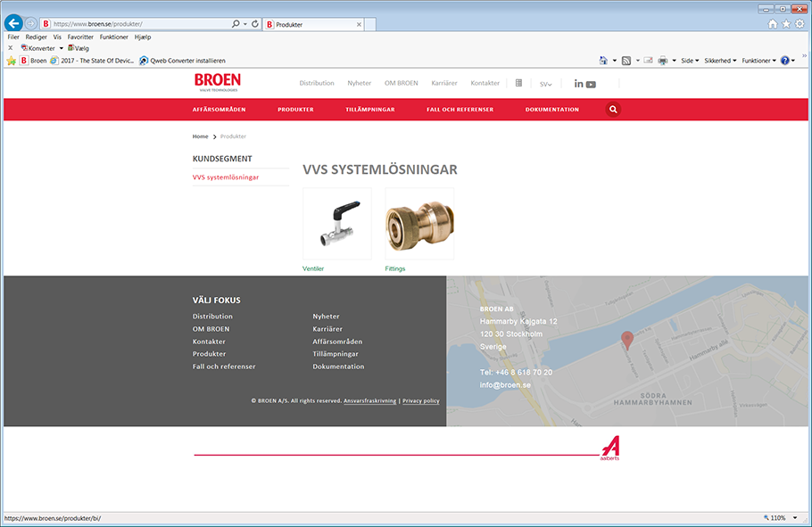The width and height of the screenshot is (812, 527).
Task: Click the Read mail icon in command bar
Action: tap(648, 61)
